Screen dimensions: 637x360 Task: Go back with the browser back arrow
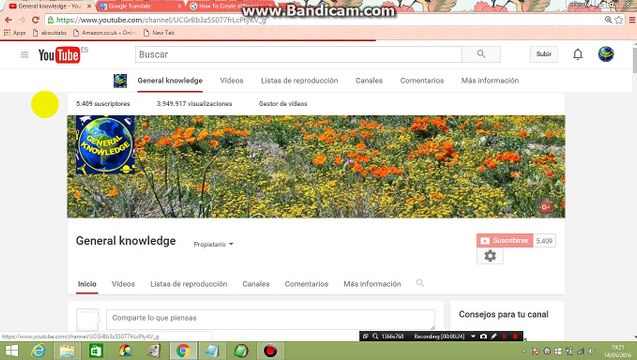(x=8, y=20)
